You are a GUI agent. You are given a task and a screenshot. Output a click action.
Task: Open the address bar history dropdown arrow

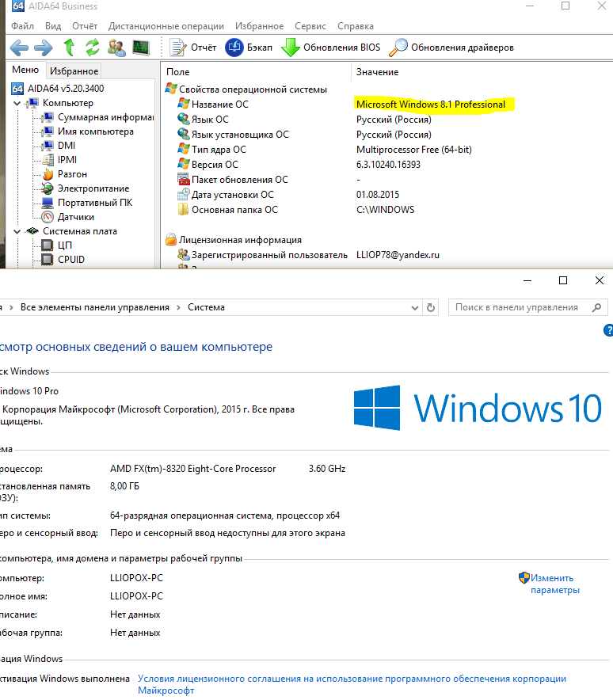point(415,307)
